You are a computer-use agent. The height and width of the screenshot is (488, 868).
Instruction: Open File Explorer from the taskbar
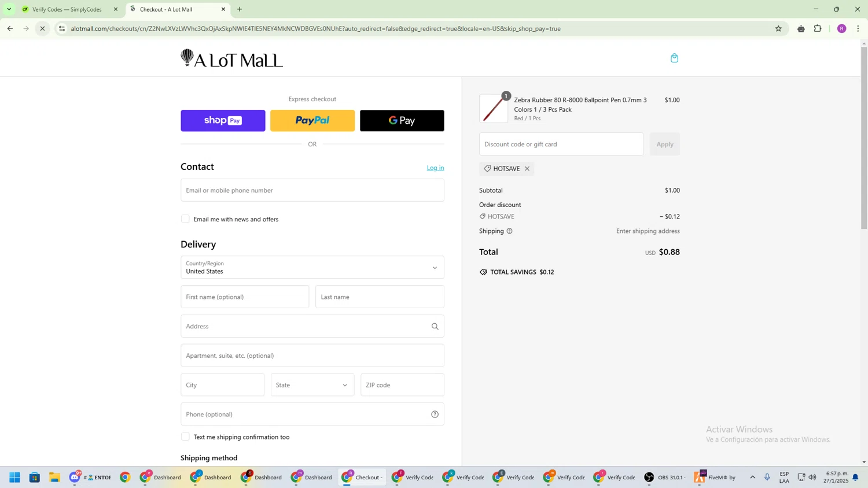54,477
